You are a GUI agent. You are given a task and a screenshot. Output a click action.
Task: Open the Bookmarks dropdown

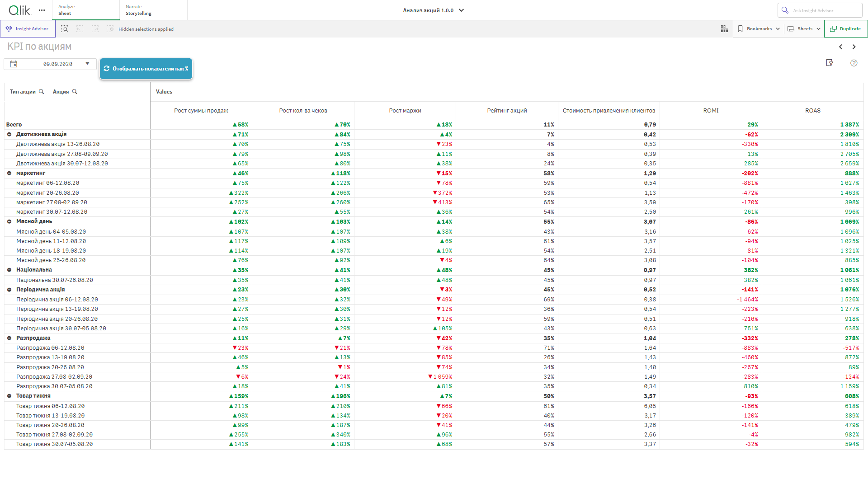[x=759, y=29]
